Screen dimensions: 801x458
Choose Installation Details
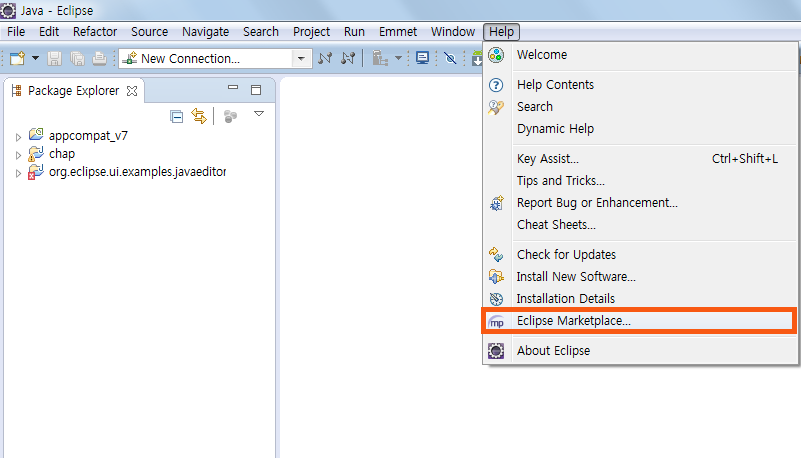click(x=640, y=299)
